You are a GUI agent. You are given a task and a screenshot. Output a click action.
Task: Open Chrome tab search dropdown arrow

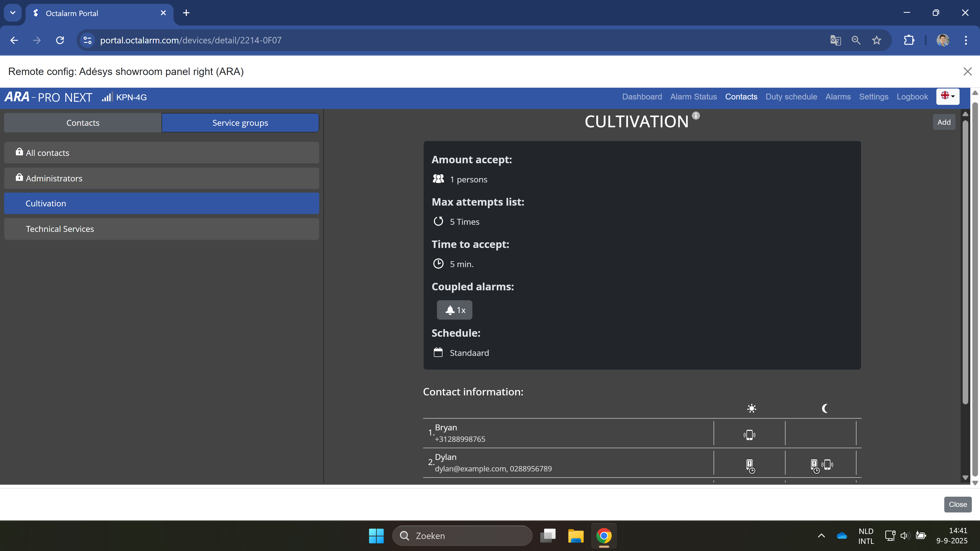click(x=13, y=13)
